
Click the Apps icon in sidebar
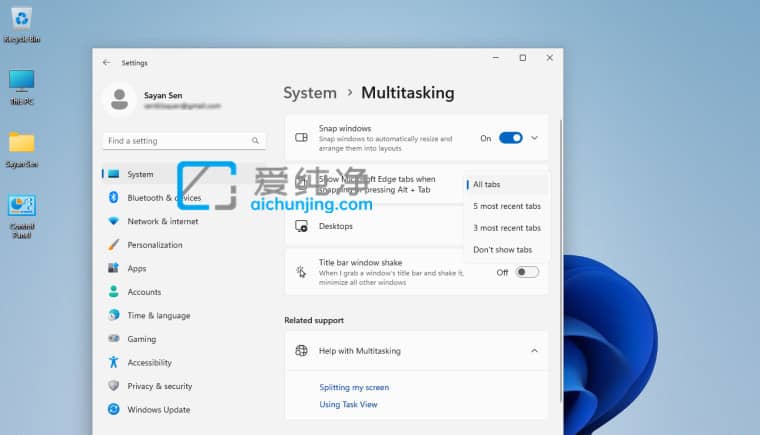[113, 268]
